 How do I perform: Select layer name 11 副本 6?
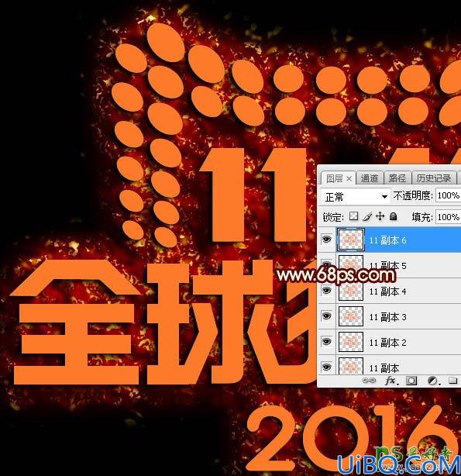[x=387, y=240]
